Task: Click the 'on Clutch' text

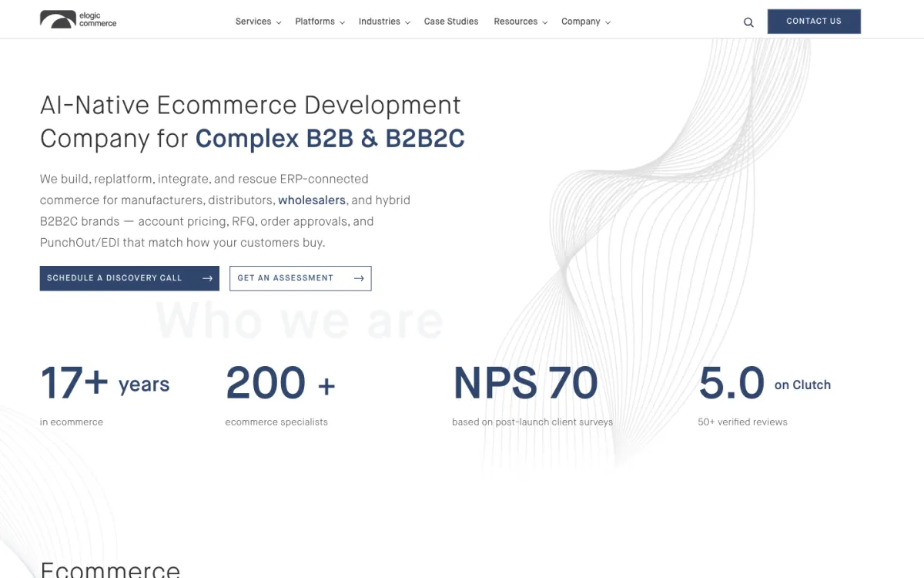Action: 802,385
